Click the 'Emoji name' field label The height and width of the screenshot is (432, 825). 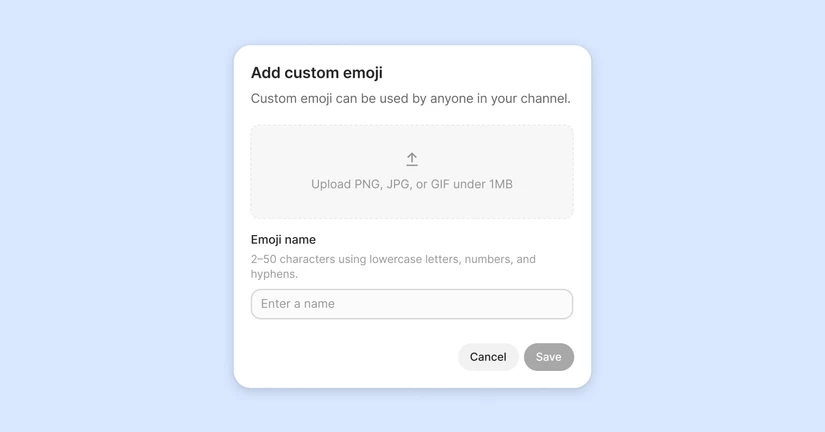coord(283,240)
